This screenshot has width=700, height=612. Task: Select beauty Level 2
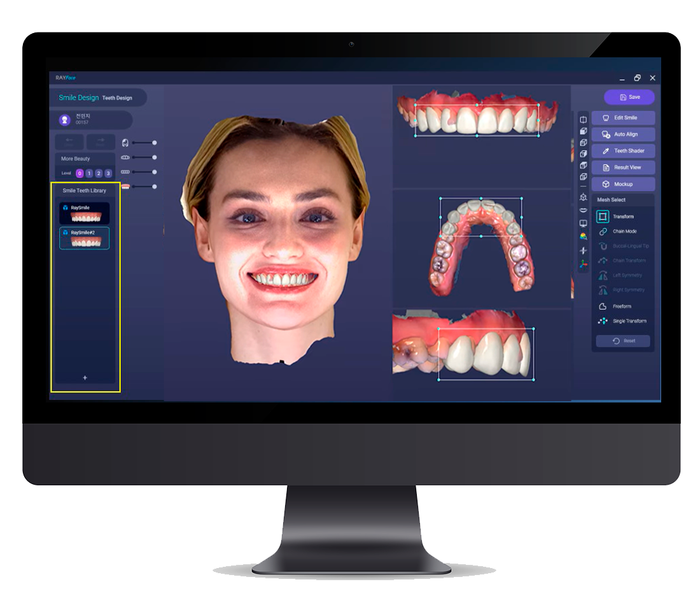(99, 173)
